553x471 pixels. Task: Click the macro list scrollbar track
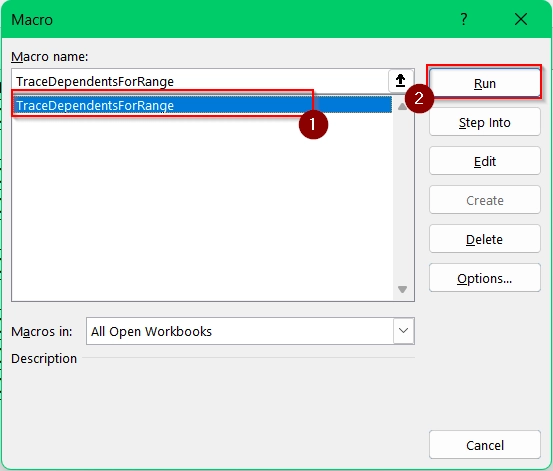(402, 198)
